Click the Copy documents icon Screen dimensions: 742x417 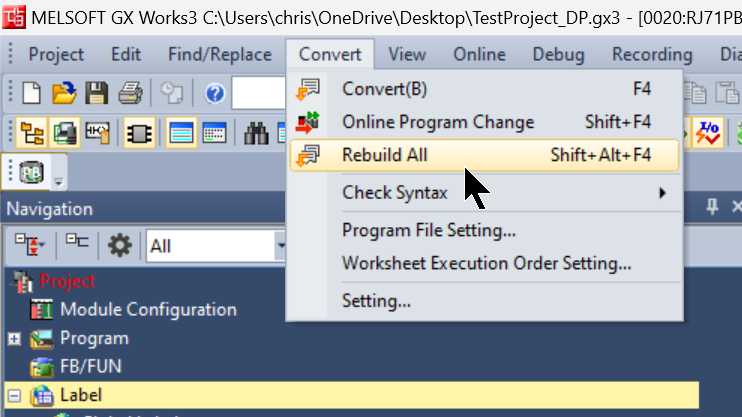pos(695,93)
